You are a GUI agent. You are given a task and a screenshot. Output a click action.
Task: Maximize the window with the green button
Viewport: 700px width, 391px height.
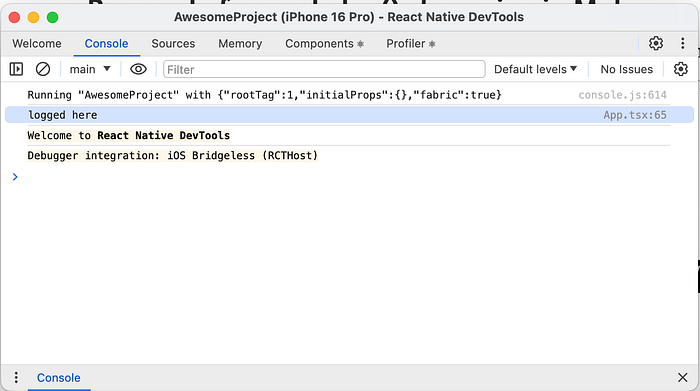click(x=53, y=17)
